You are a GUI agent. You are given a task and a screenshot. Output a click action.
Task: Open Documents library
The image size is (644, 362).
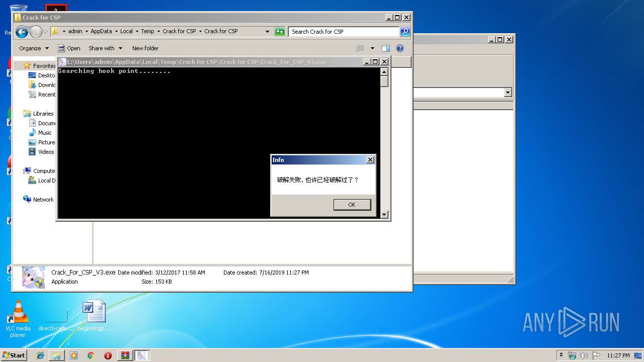[x=42, y=123]
